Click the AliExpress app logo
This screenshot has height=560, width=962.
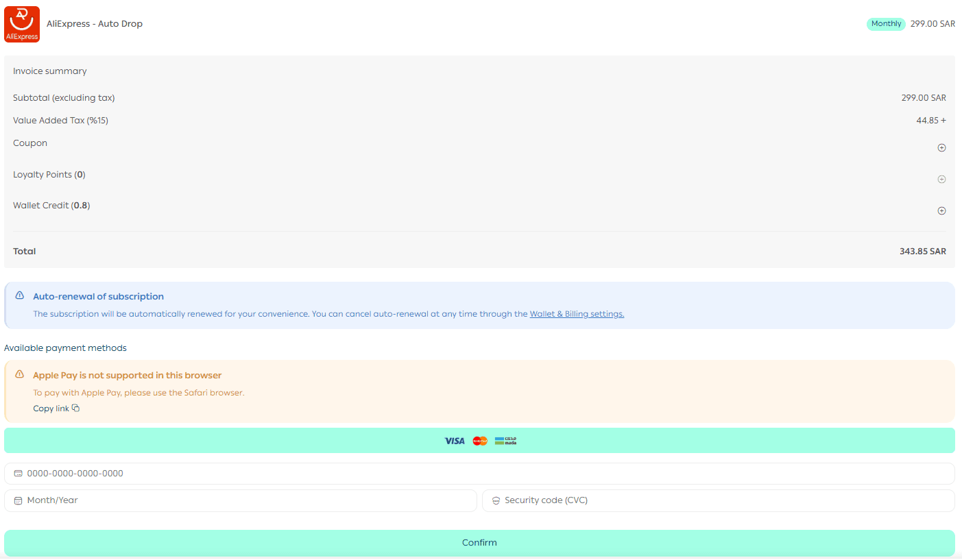pos(22,24)
